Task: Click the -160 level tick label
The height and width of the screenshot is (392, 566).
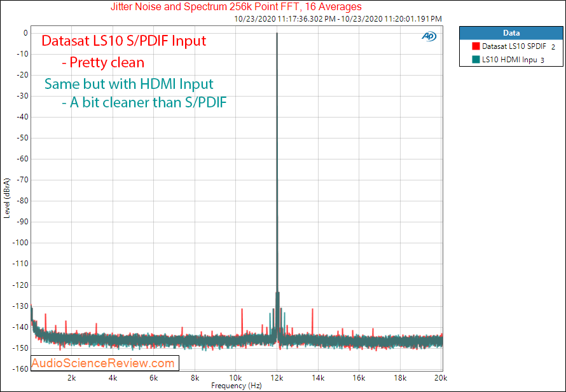Action: 20,368
